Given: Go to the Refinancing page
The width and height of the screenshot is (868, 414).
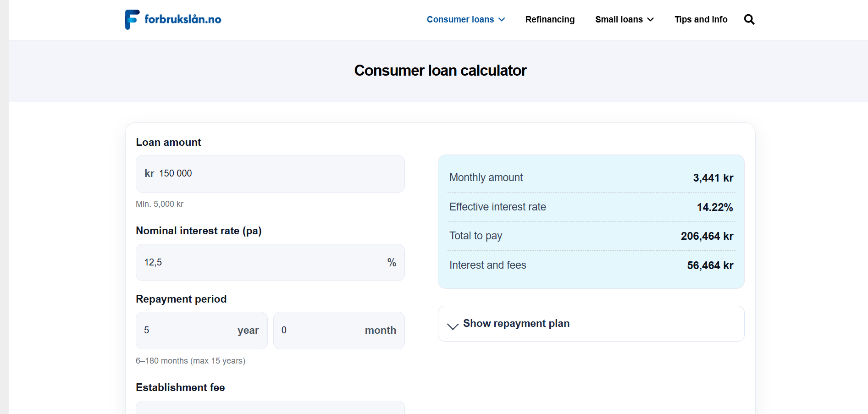Looking at the screenshot, I should 550,19.
